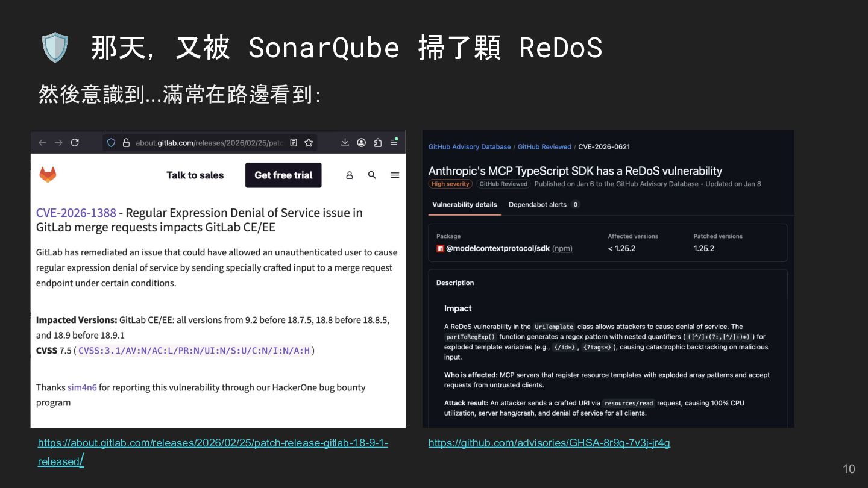Open the CVE-2026-1388 link

pos(76,213)
